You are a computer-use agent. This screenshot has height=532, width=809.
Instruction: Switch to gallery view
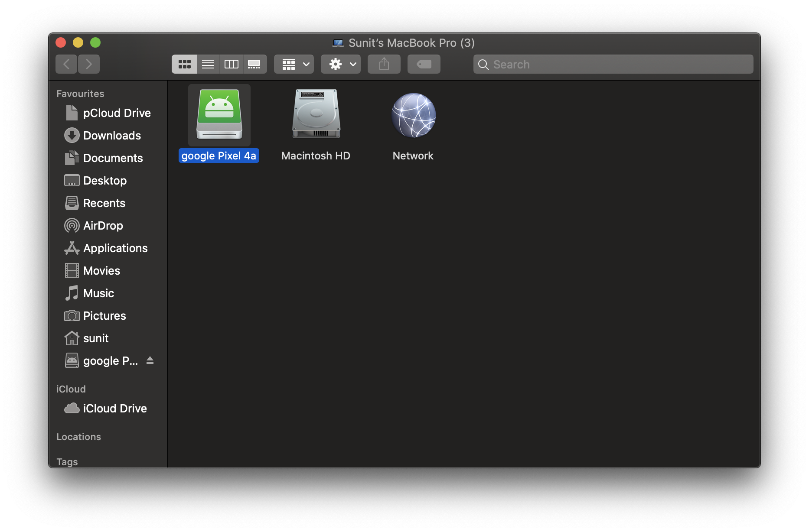254,64
